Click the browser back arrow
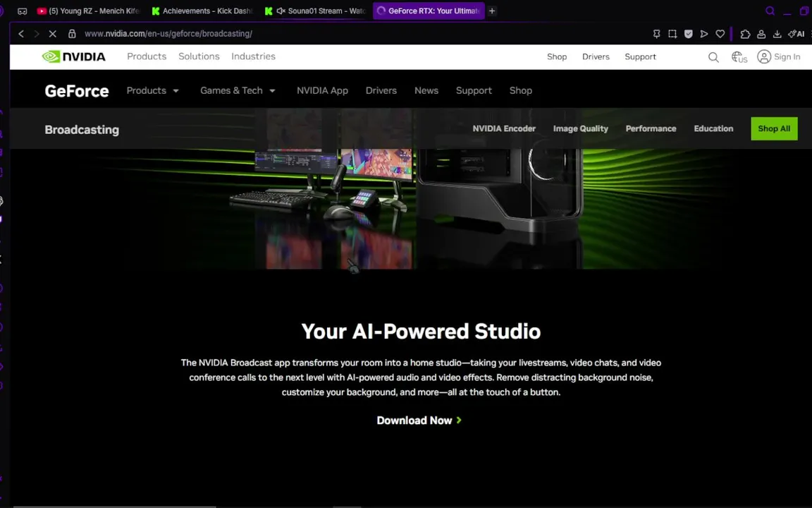 pos(21,34)
